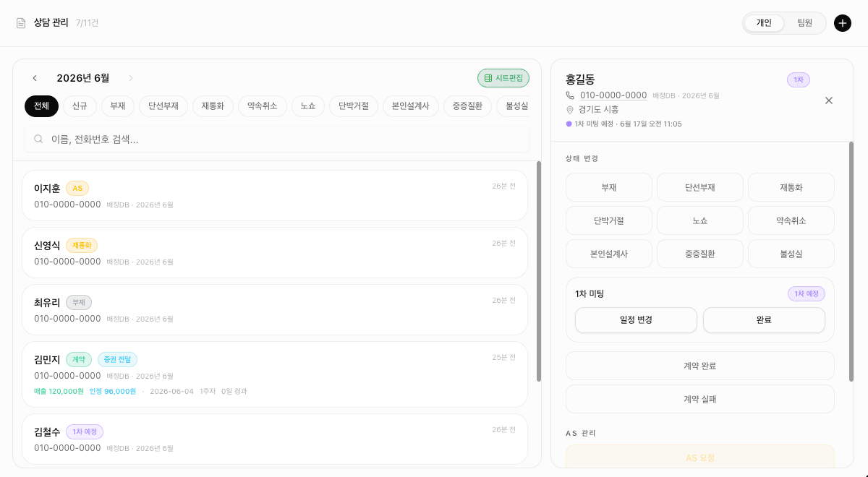The image size is (868, 477).
Task: Click 매출 120,000원 text on 김민지 card
Action: click(59, 391)
